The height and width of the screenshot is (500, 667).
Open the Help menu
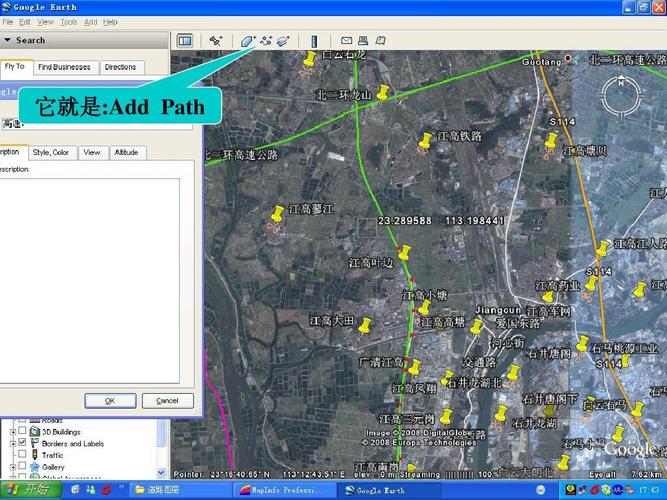pyautogui.click(x=110, y=22)
